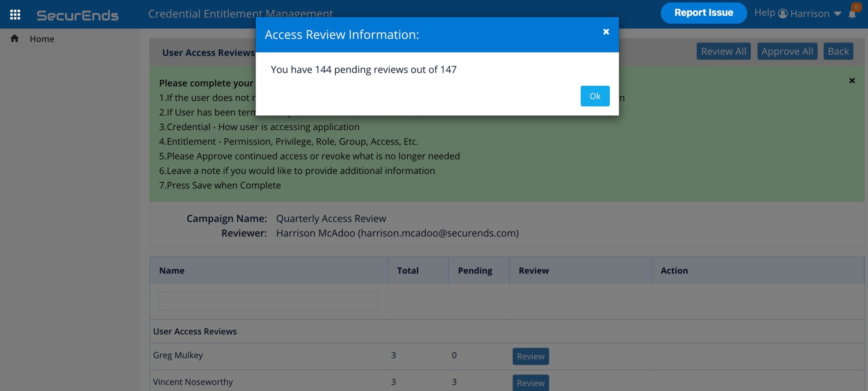Click the app grid launcher icon
The image size is (868, 391).
(x=14, y=14)
